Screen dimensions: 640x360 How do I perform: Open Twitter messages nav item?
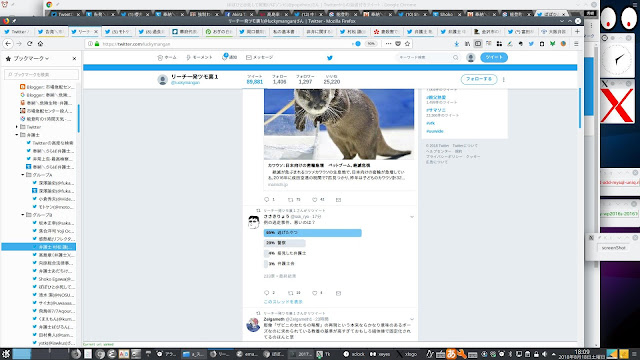(260, 58)
